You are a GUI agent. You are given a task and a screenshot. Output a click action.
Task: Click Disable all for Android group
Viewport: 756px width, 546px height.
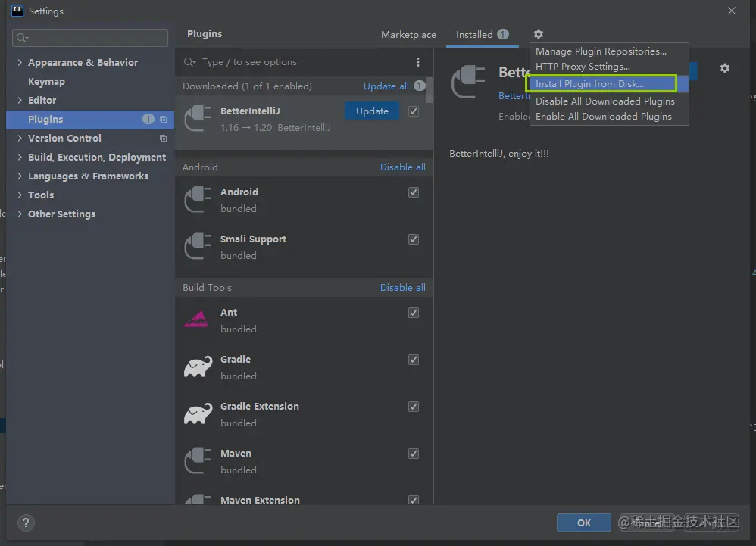tap(402, 167)
